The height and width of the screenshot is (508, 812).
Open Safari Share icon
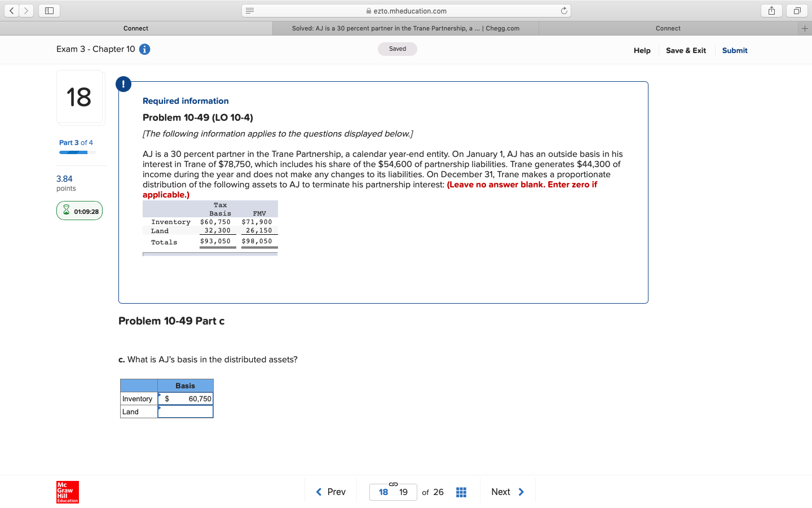[771, 11]
